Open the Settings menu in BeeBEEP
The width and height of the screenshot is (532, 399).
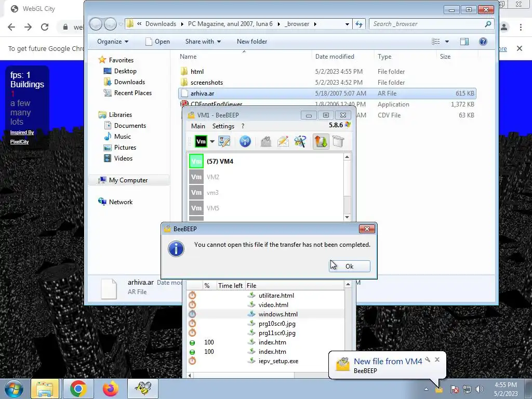pyautogui.click(x=223, y=126)
